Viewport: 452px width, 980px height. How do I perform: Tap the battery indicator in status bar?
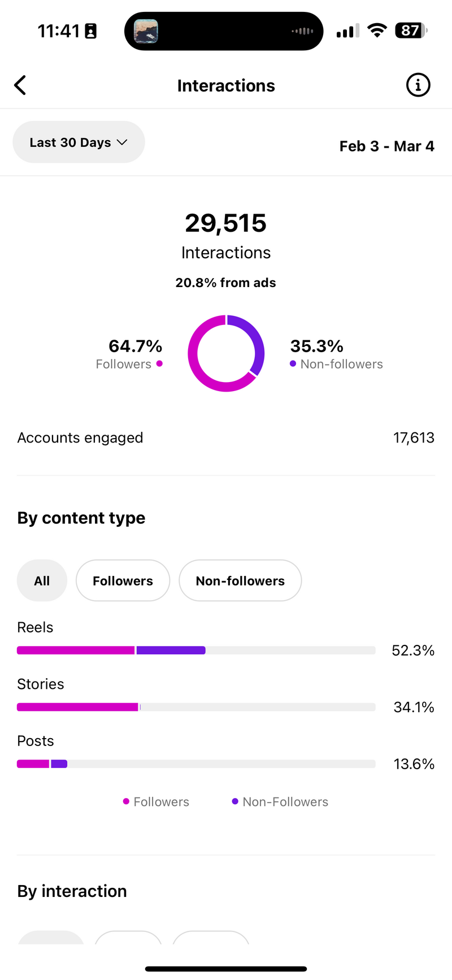pyautogui.click(x=411, y=31)
